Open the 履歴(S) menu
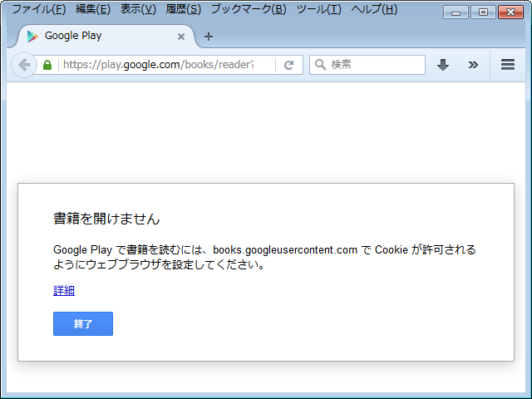This screenshot has height=399, width=532. [183, 10]
